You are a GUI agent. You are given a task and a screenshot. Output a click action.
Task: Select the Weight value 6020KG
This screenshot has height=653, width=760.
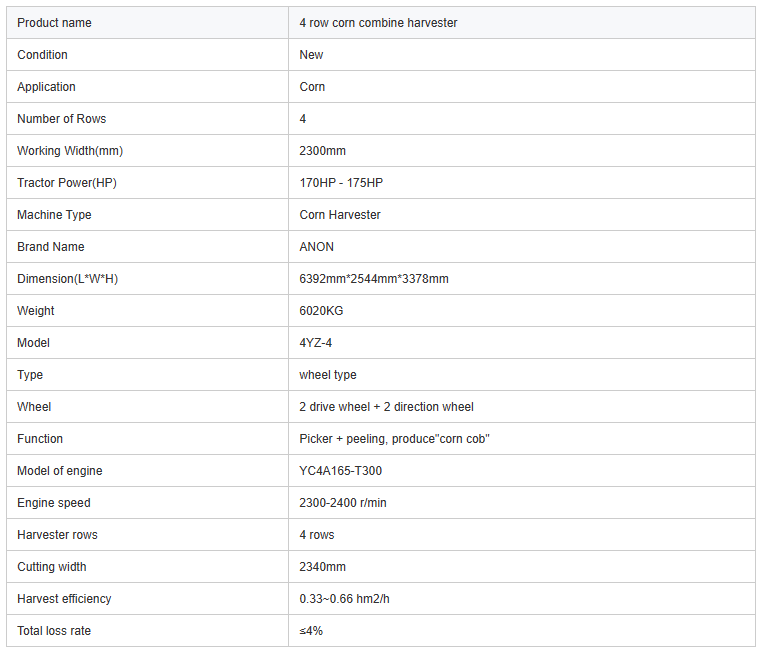321,311
